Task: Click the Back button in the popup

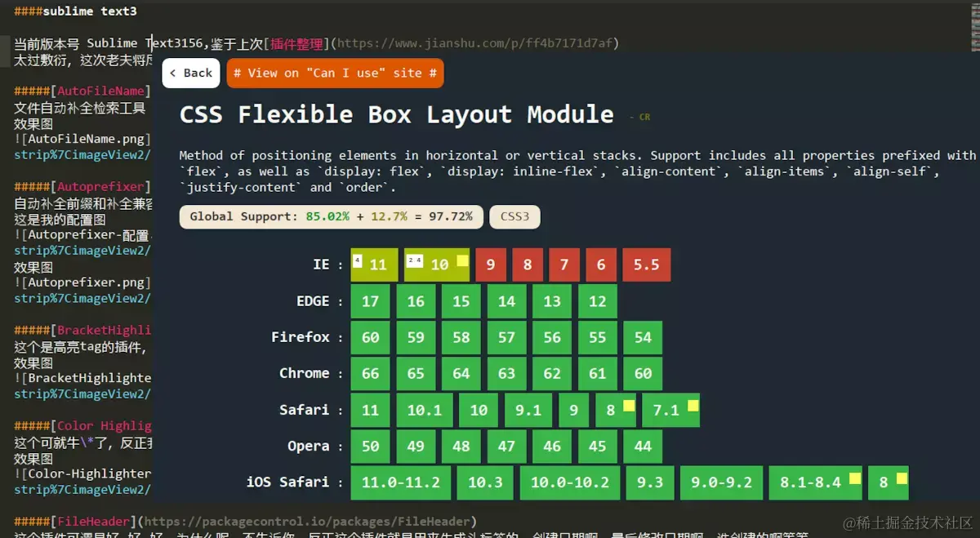Action: point(191,73)
